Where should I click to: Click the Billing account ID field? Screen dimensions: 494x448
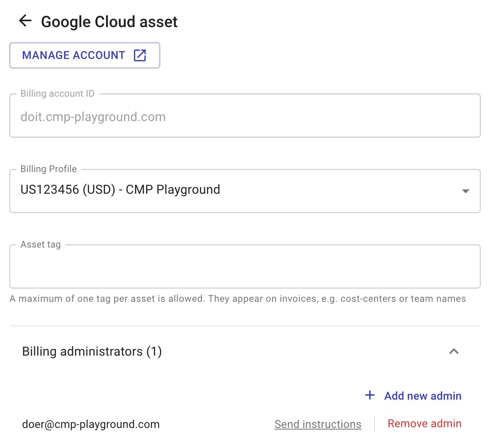tap(243, 116)
